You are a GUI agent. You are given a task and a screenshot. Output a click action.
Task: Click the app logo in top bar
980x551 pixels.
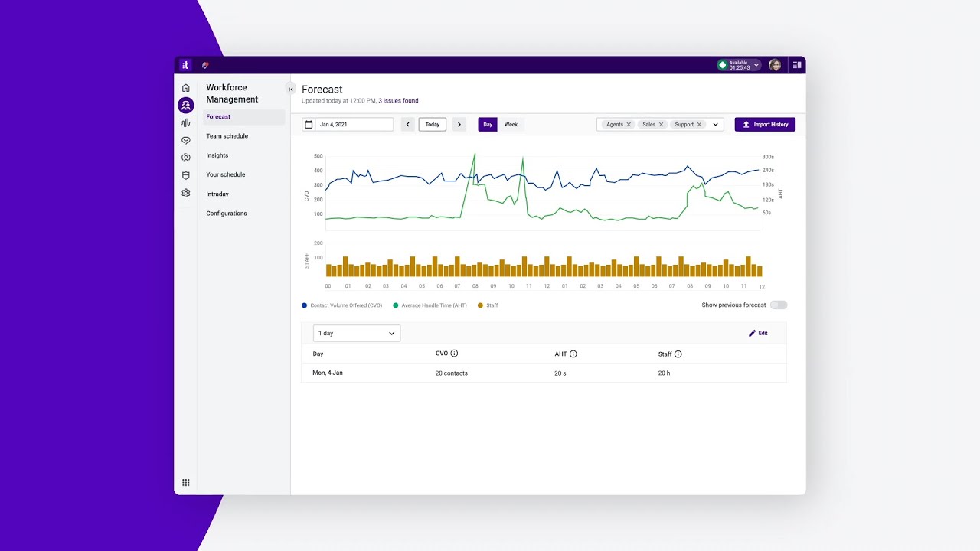pyautogui.click(x=185, y=65)
